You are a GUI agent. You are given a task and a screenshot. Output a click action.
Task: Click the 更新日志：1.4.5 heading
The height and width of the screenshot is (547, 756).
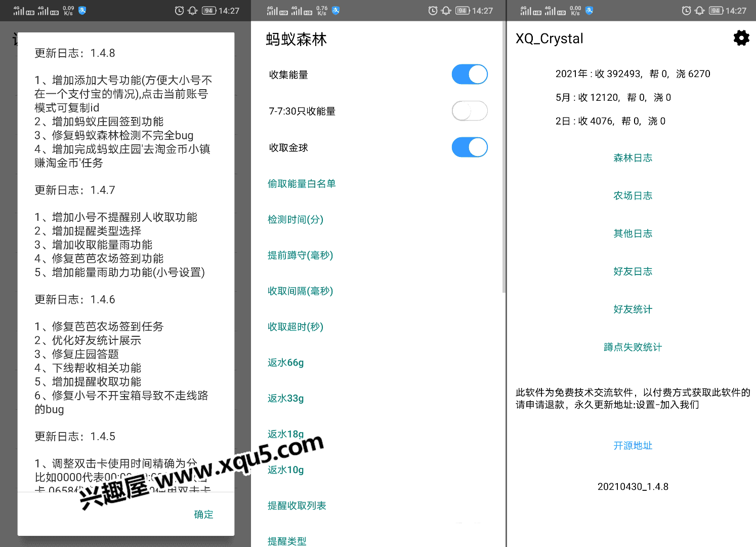tap(75, 436)
